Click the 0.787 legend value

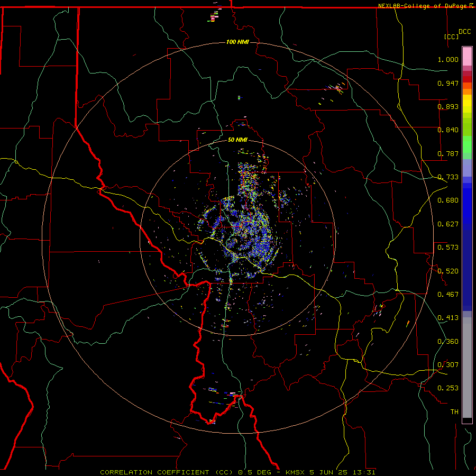[448, 153]
